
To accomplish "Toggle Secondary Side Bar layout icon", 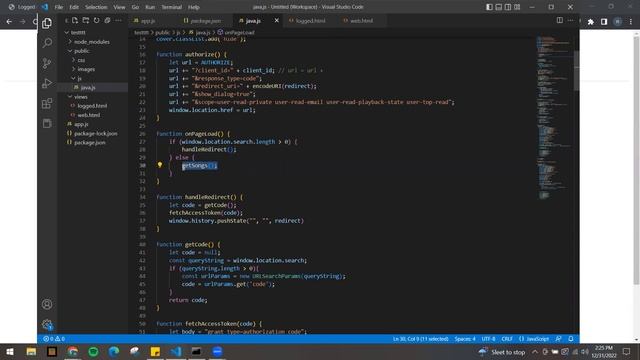I will click(508, 7).
